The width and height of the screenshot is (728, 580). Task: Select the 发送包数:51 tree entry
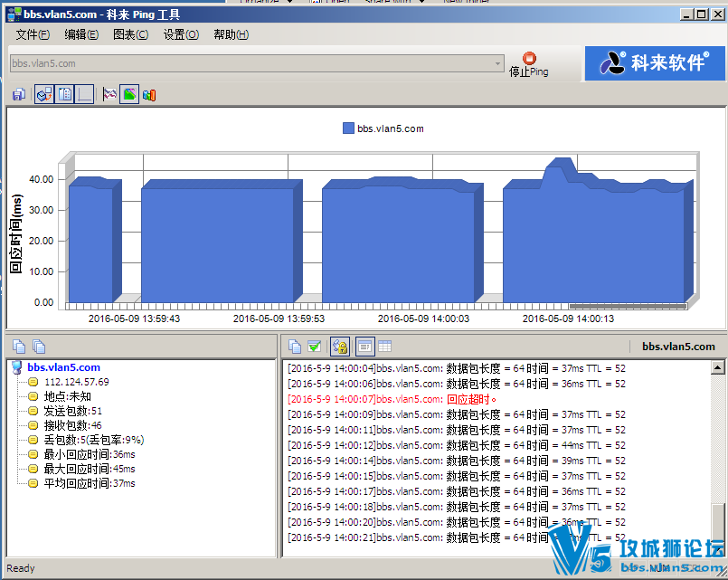pos(73,411)
